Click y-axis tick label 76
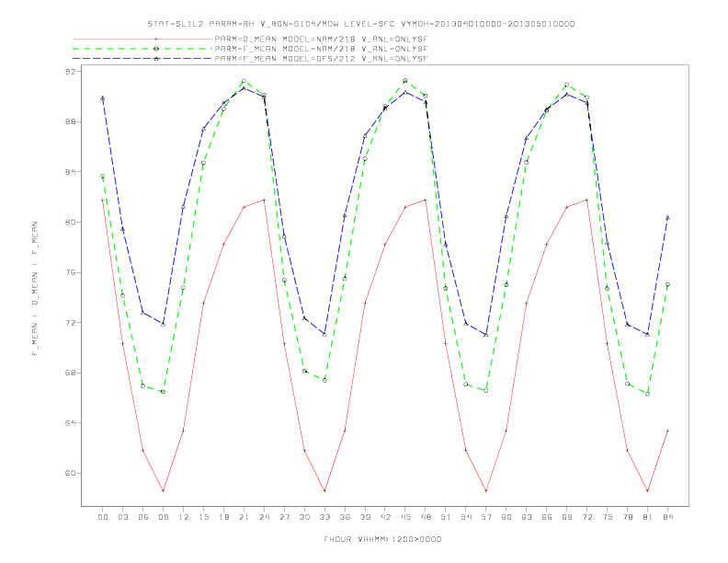Screen dimensions: 728x563 pos(70,272)
